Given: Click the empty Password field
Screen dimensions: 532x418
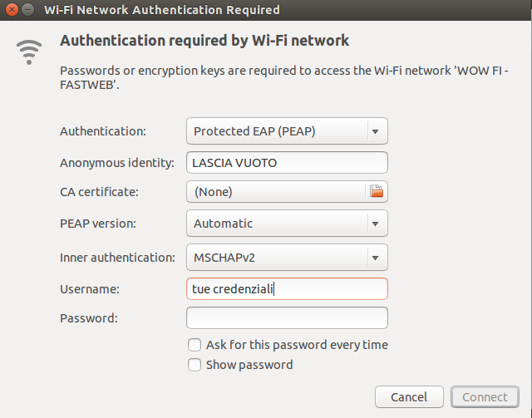Looking at the screenshot, I should [x=287, y=318].
